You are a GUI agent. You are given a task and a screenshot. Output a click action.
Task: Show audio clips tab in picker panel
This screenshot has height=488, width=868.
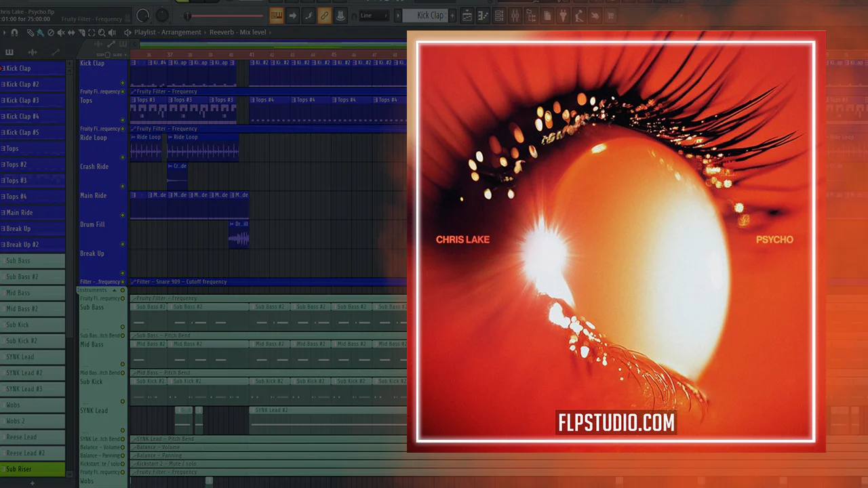(x=33, y=52)
